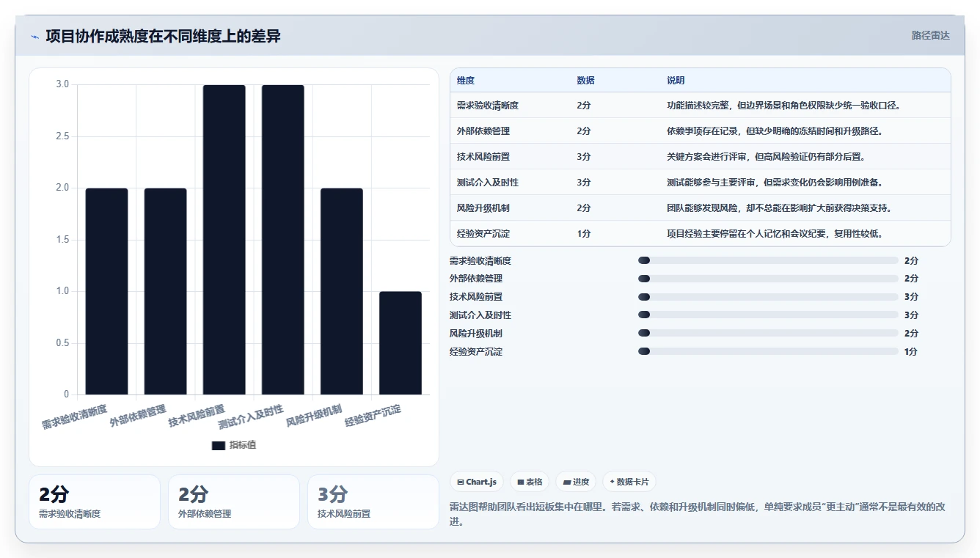Click the title 项目协作成熟度在不同维度上的差异
Screen dimensions: 980x558
[163, 36]
